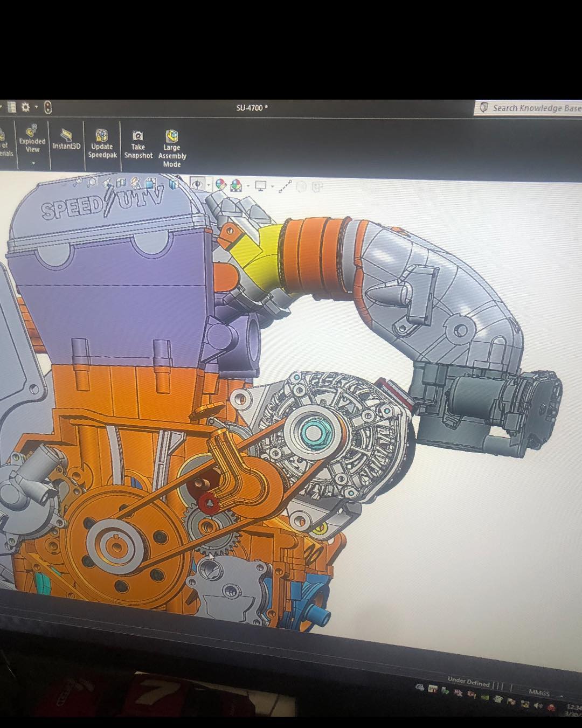Click the file properties icon beside the gear
This screenshot has width=582, height=728.
tap(12, 107)
